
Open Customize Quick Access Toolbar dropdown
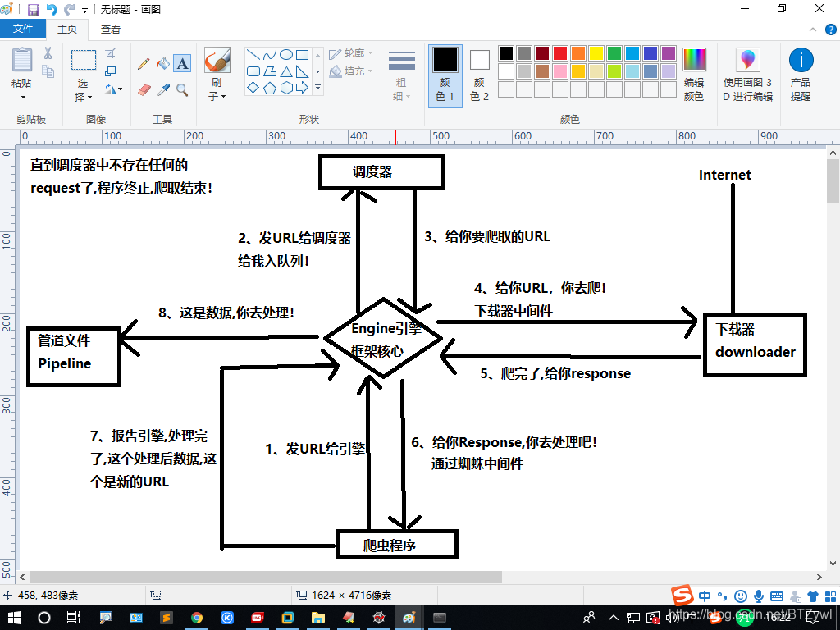[84, 10]
